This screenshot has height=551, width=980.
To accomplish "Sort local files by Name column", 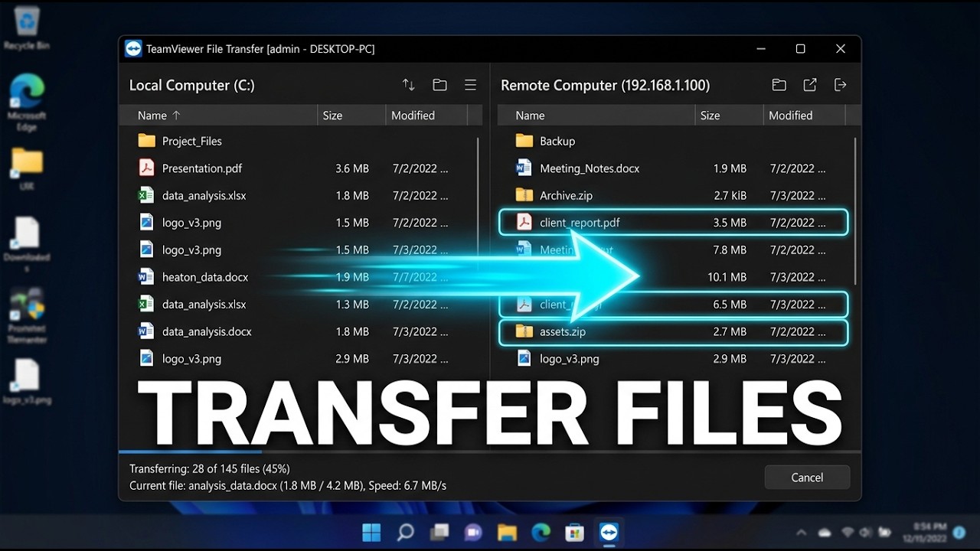I will [x=219, y=116].
